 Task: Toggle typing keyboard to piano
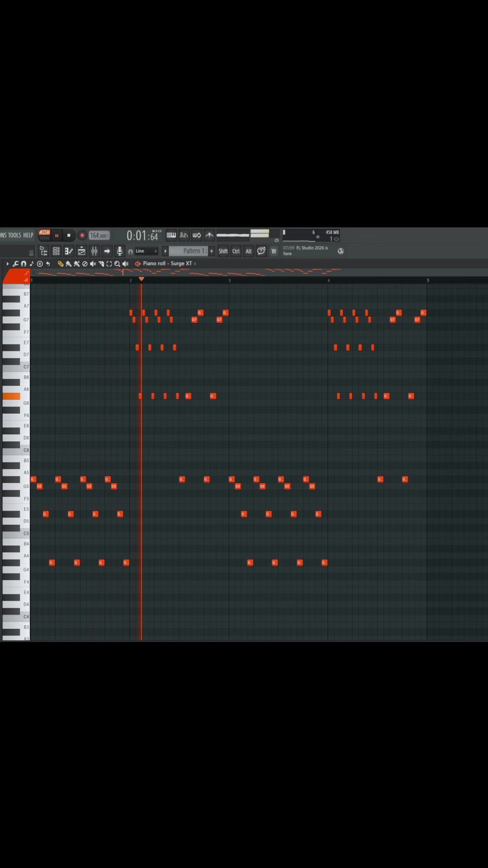171,235
